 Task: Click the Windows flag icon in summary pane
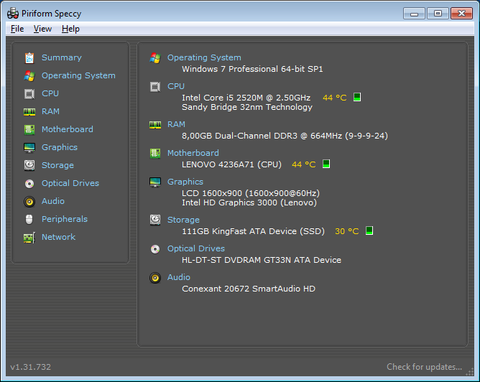[x=155, y=58]
